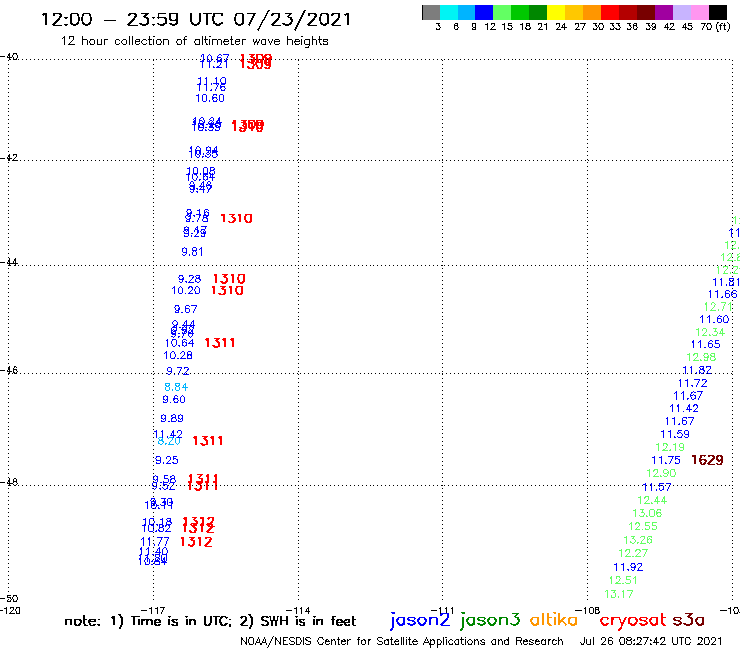Click wave height value "10.28"
This screenshot has height=650, width=740.
tap(178, 355)
